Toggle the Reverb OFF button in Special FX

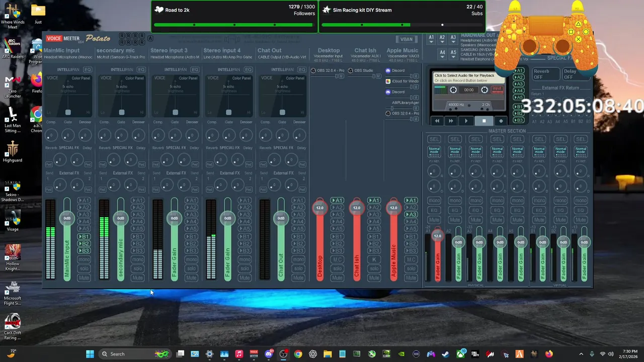[545, 74]
